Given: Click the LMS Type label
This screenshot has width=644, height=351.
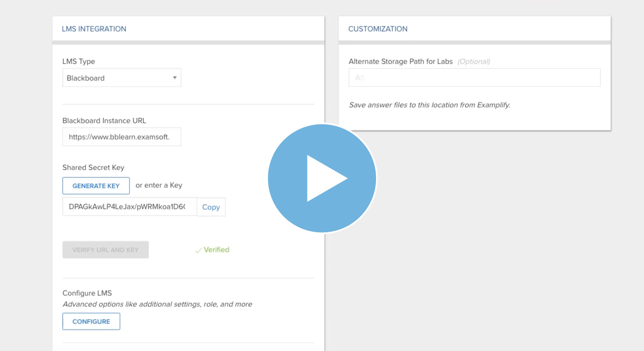Looking at the screenshot, I should pos(79,61).
